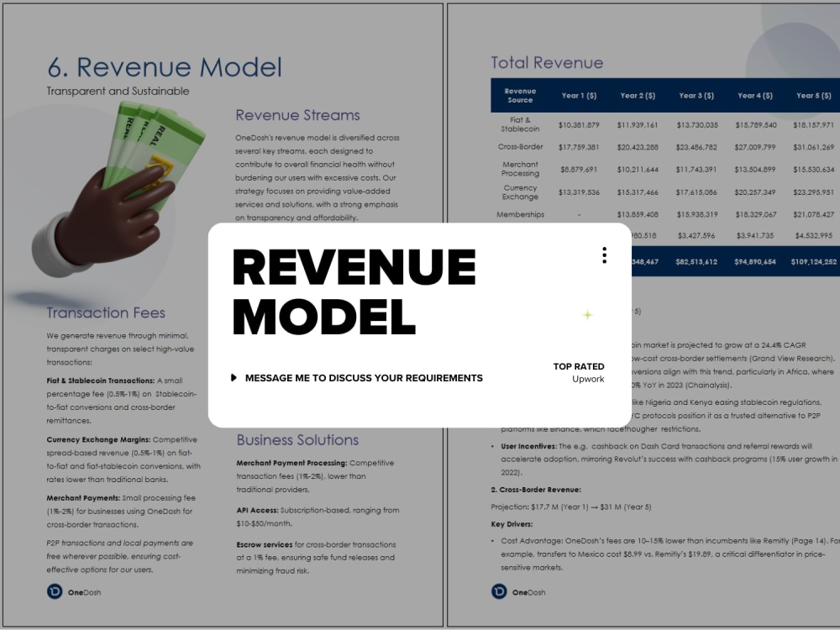Click the green sparkle star on the card

588,315
